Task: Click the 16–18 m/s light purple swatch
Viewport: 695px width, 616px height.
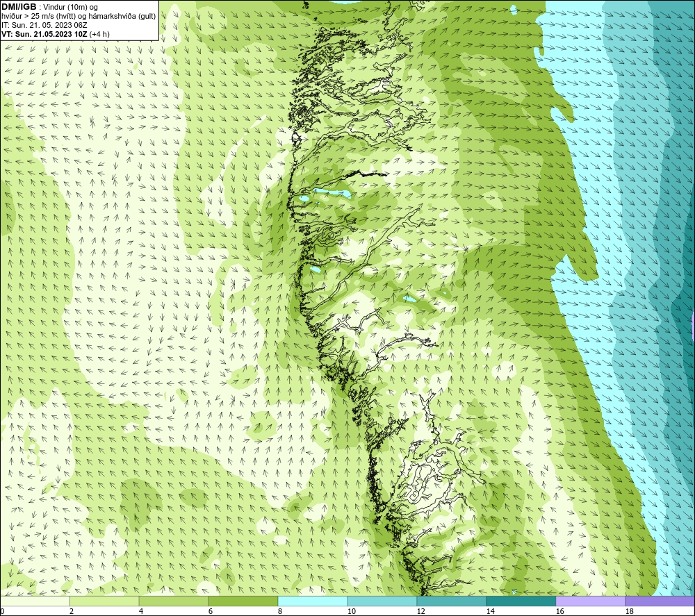Action: [590, 601]
